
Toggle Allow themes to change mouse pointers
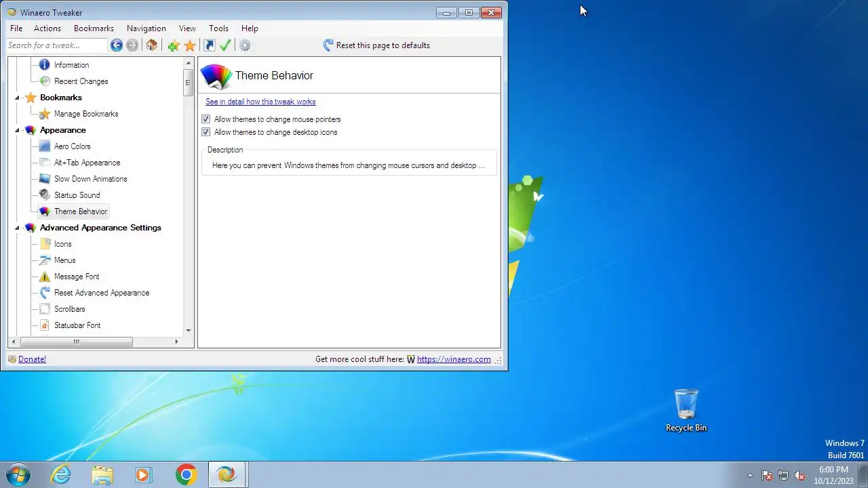[206, 119]
